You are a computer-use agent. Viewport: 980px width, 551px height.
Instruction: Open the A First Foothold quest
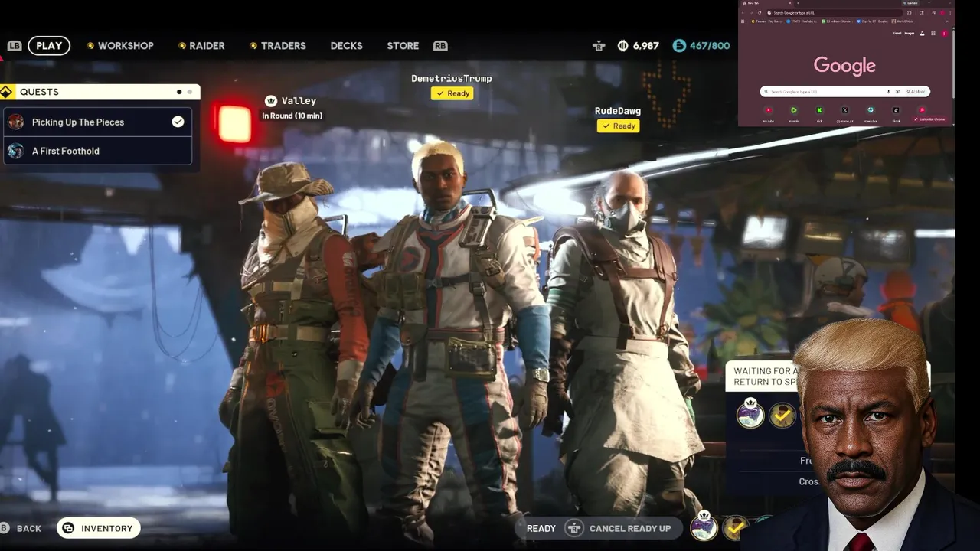pyautogui.click(x=98, y=151)
